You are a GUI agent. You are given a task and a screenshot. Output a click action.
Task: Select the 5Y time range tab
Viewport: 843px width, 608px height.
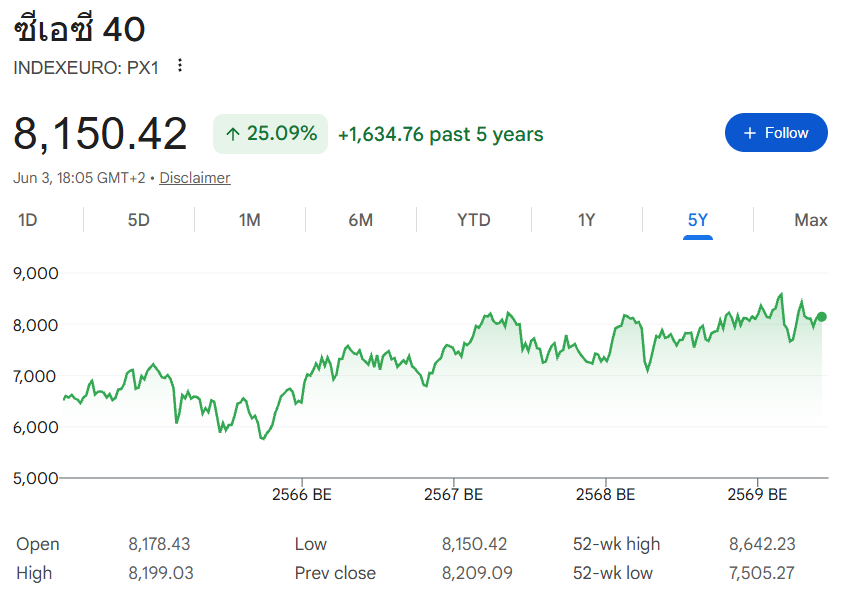[x=698, y=220]
